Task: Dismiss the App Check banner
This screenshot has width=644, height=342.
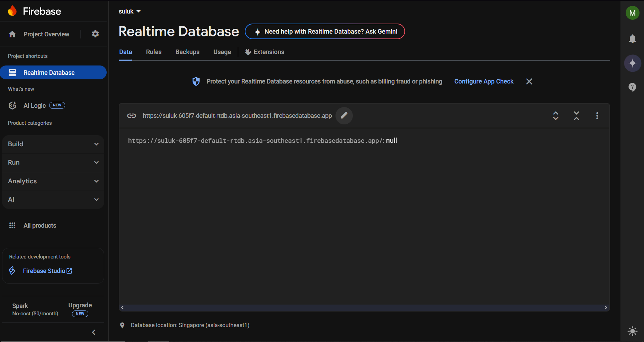Action: 529,81
